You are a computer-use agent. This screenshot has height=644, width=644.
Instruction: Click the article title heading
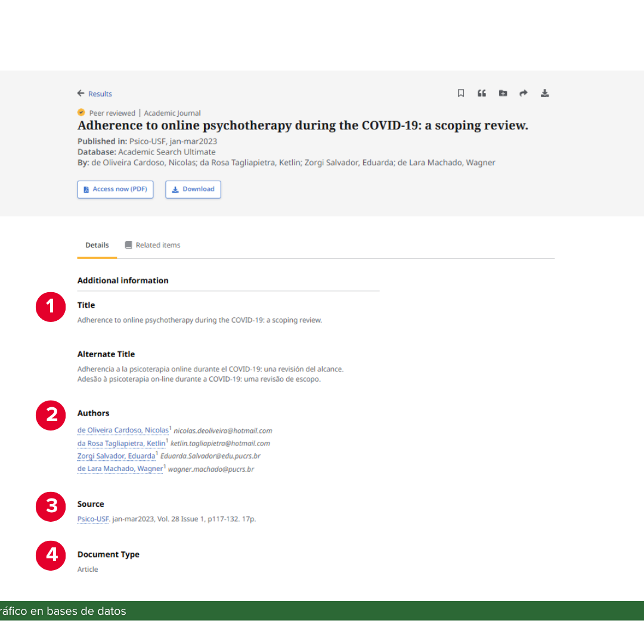pyautogui.click(x=302, y=125)
